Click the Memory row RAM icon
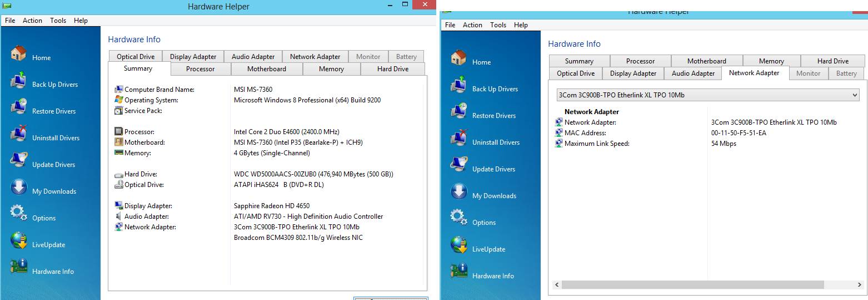This screenshot has width=868, height=300. 118,153
